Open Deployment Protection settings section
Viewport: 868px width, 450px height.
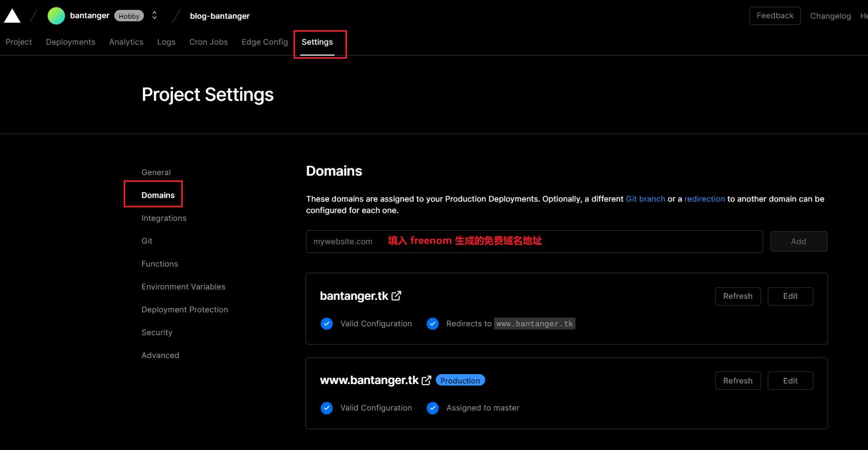pyautogui.click(x=184, y=310)
